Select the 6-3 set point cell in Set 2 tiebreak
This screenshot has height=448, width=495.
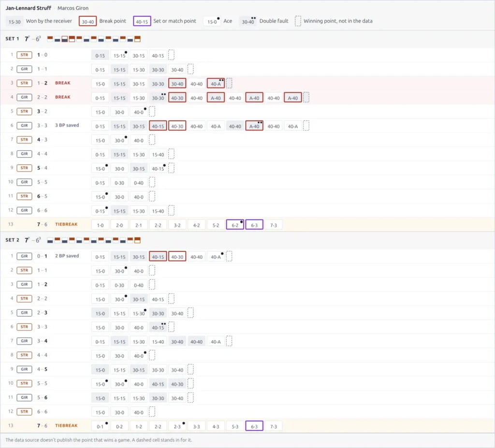tap(254, 426)
